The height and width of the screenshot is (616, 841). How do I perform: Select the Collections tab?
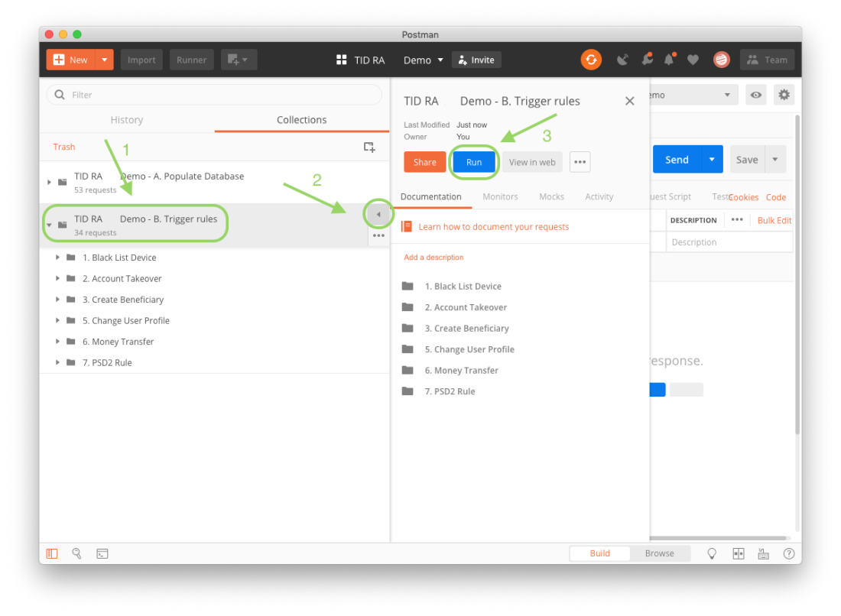(x=301, y=119)
